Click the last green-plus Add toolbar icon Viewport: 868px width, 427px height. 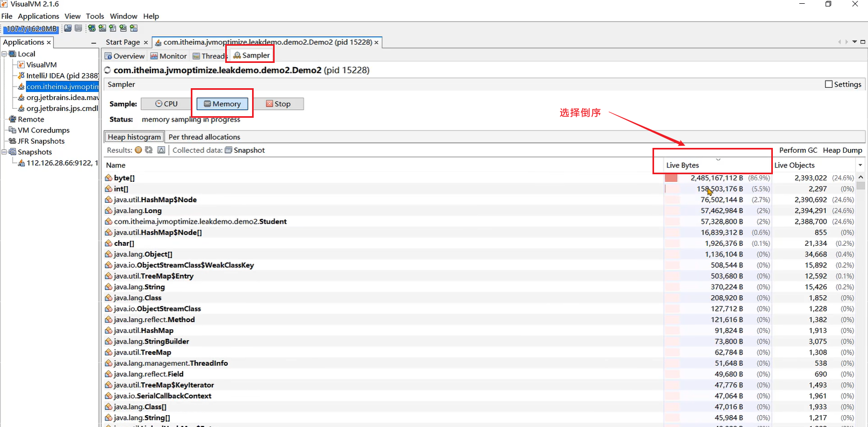click(x=134, y=29)
